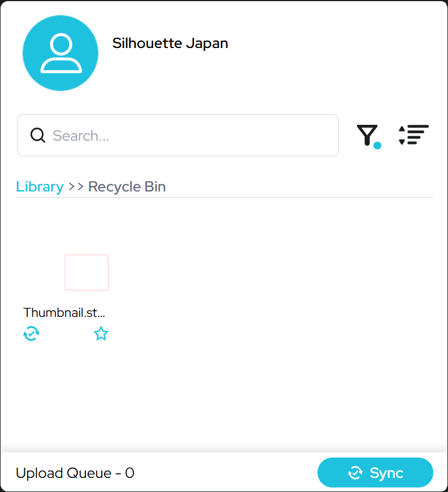Click the Search... placeholder text
Viewport: 448px width, 492px height.
pos(81,136)
